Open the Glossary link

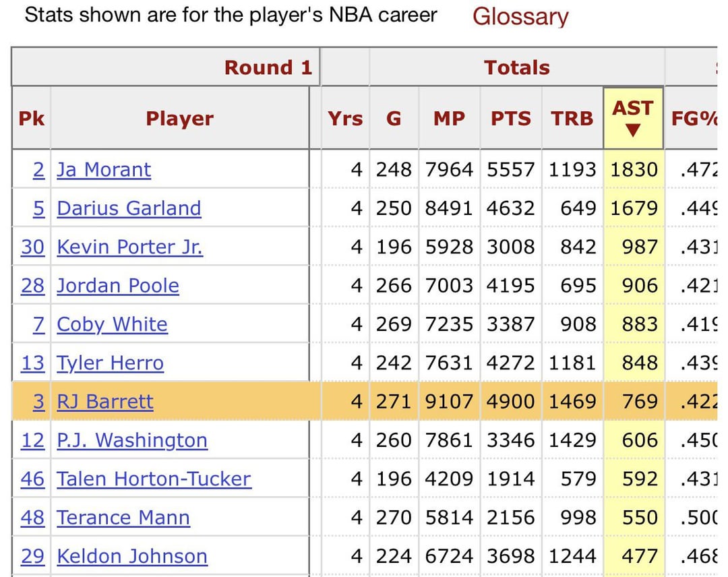pos(520,16)
